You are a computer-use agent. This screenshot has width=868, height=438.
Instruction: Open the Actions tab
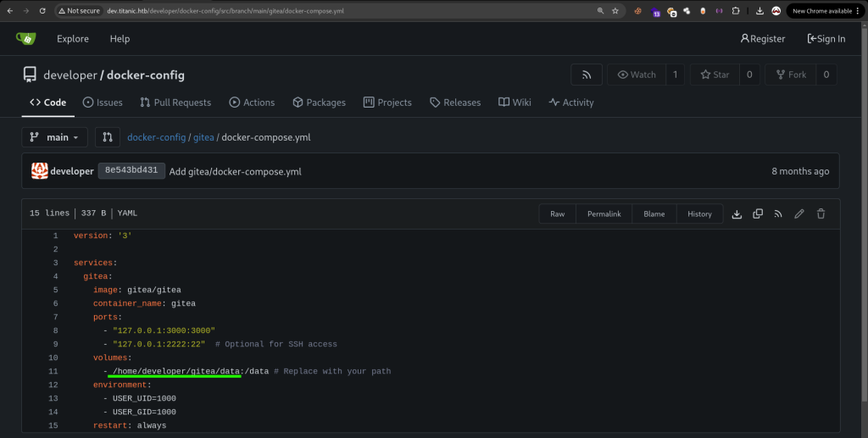click(252, 103)
